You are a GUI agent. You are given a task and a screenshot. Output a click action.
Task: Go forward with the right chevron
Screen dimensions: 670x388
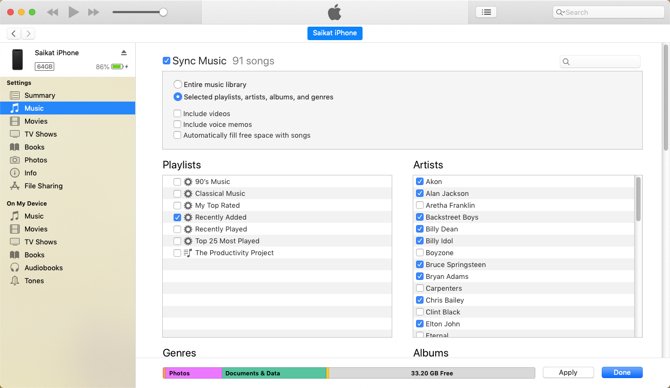coord(28,33)
